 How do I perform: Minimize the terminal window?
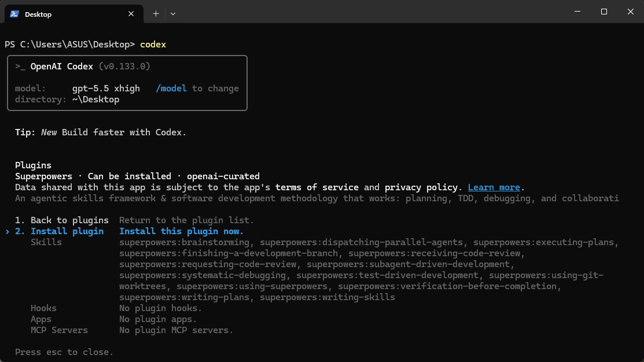577,12
